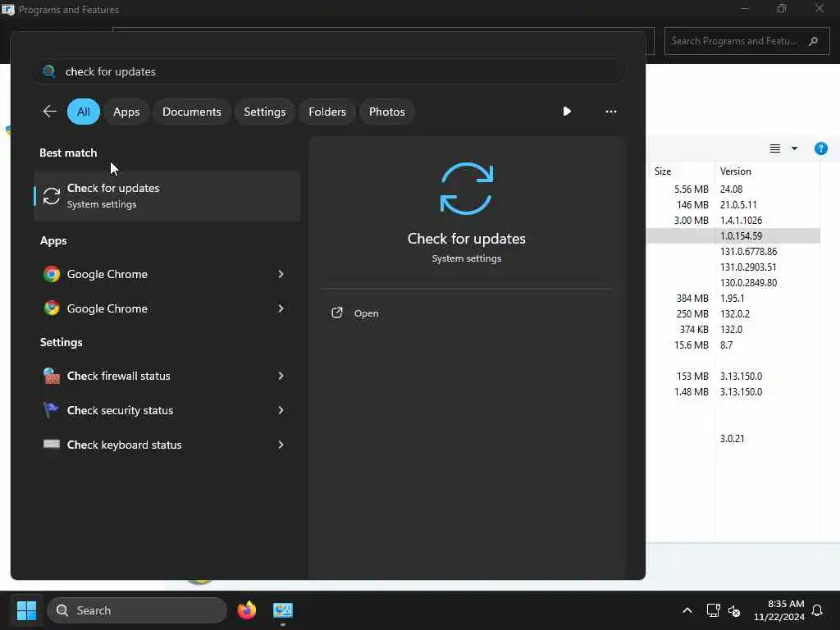Launch Firefox from the taskbar

click(246, 610)
